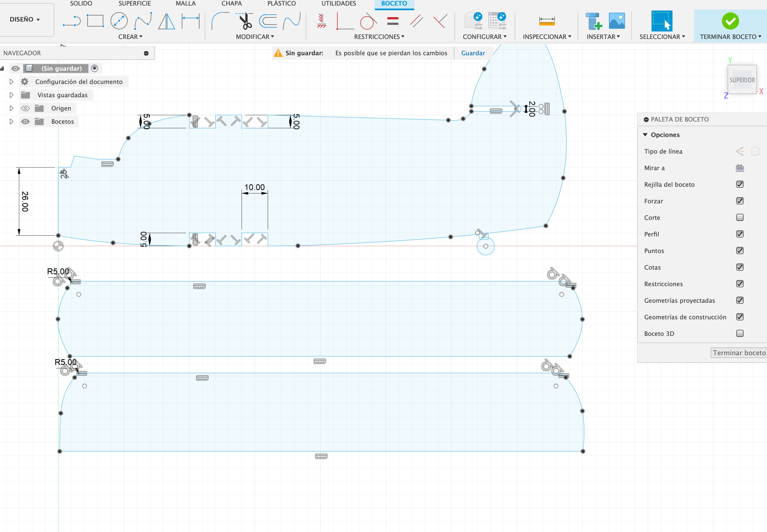This screenshot has width=767, height=532.
Task: Disable the Perfil checkbox option
Action: [740, 234]
